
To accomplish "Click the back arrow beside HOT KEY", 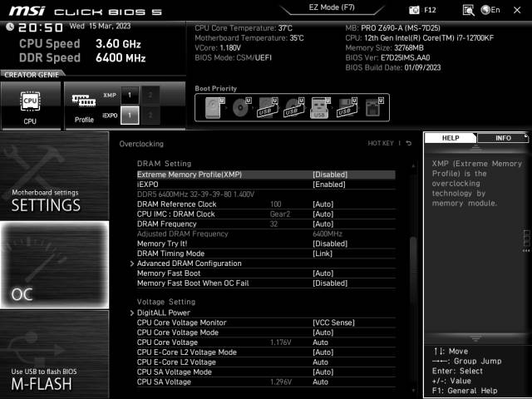I will (409, 143).
